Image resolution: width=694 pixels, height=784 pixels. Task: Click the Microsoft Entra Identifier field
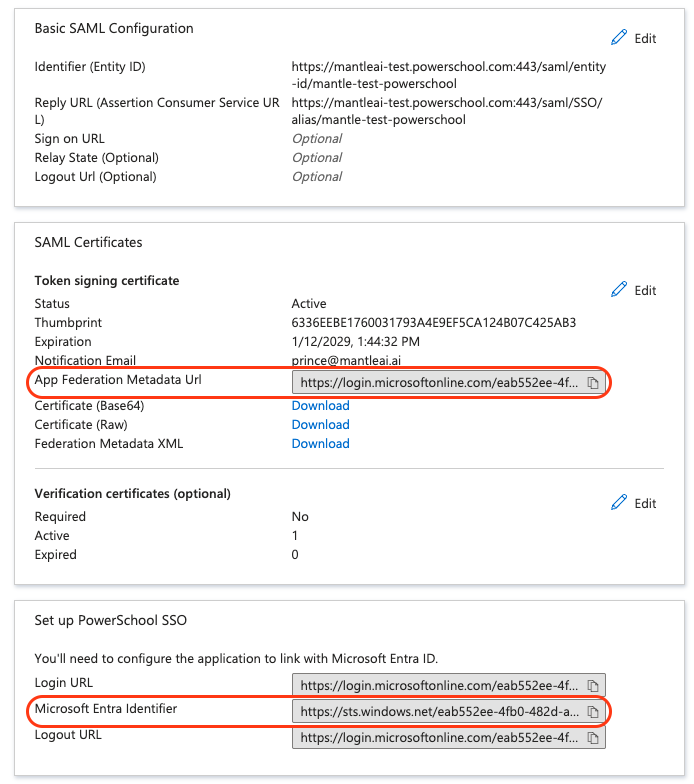pos(436,712)
